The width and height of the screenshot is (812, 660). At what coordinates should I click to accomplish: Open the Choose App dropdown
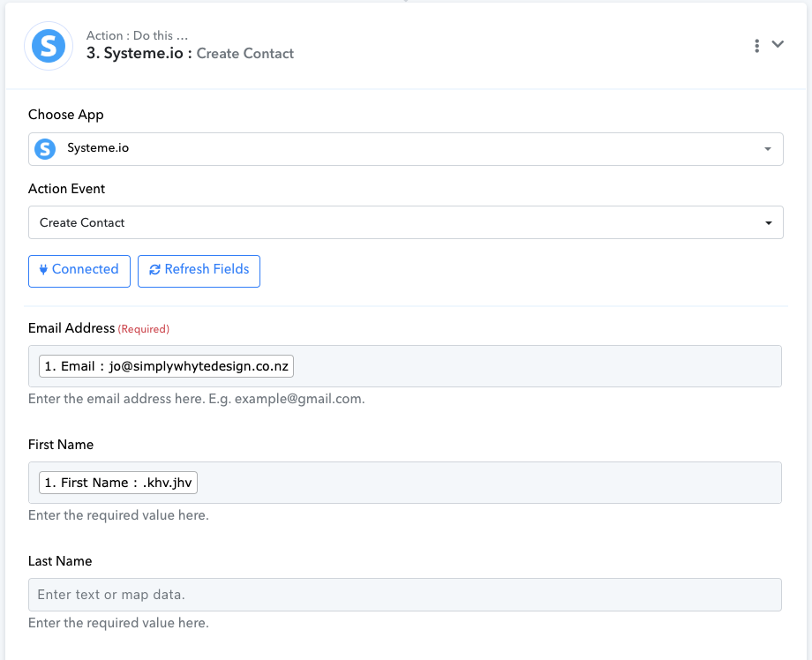click(405, 149)
